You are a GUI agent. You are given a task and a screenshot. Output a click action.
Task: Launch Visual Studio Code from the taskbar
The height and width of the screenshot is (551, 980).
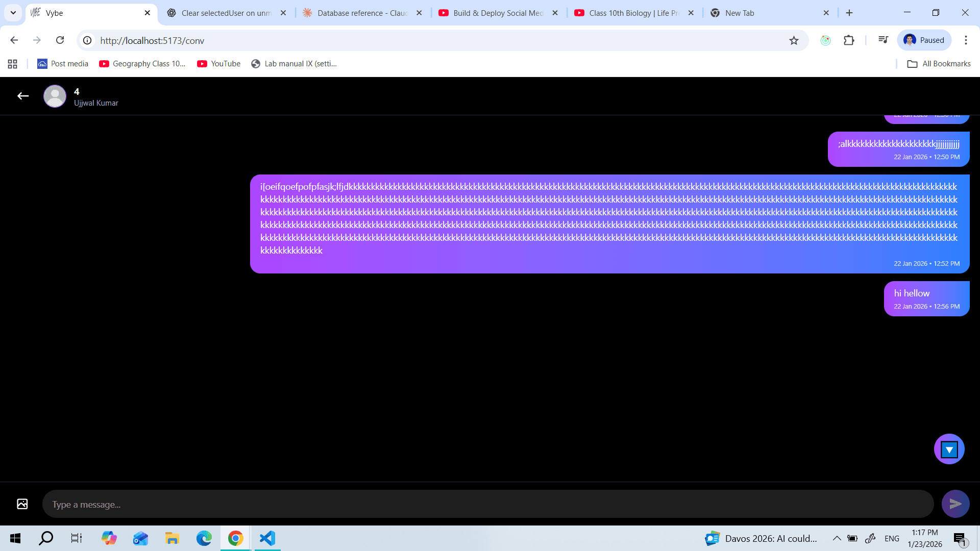click(x=267, y=538)
